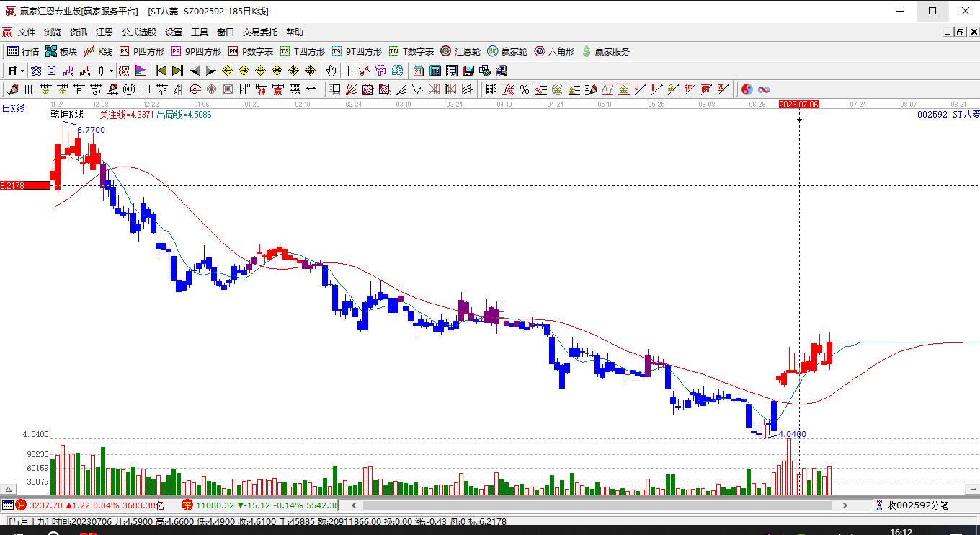980x535 pixels.
Task: Open the 六角形 hexagon tool
Action: point(554,51)
